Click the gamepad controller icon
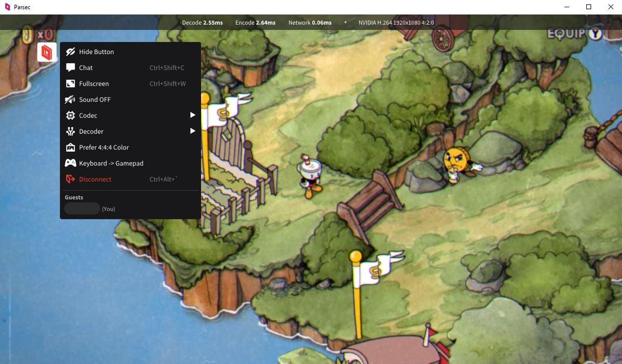This screenshot has height=364, width=622. coord(70,163)
